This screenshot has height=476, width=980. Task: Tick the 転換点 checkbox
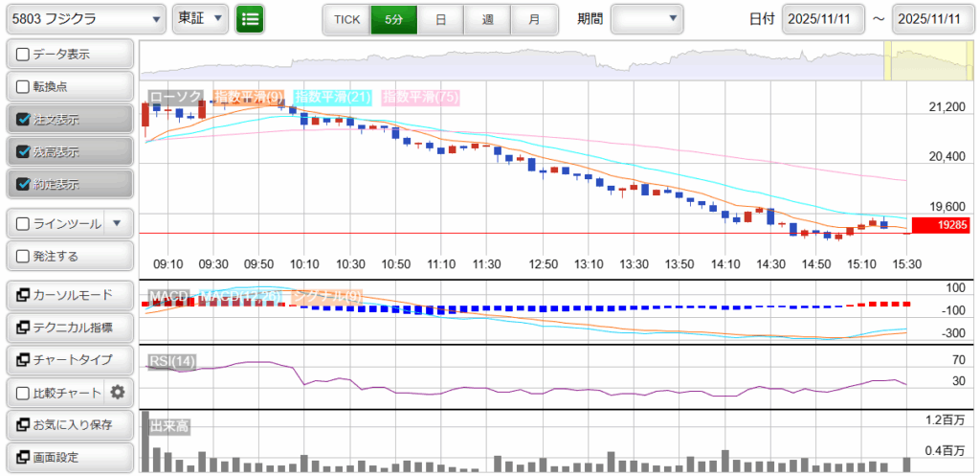(x=24, y=87)
